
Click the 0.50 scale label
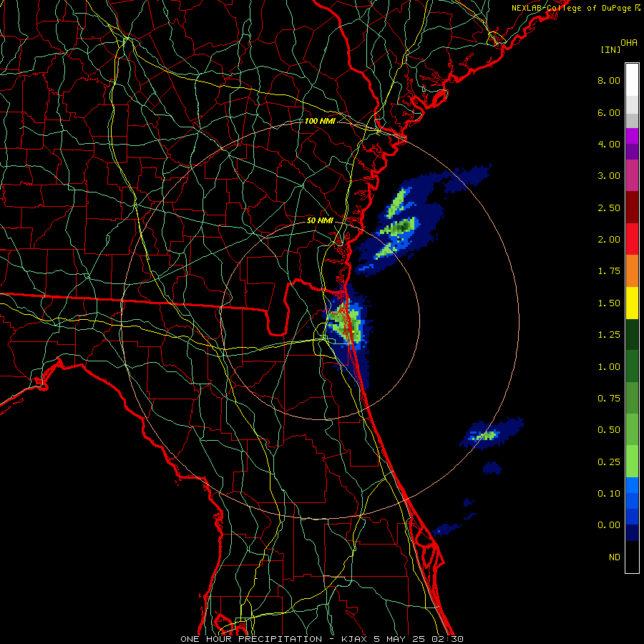609,430
